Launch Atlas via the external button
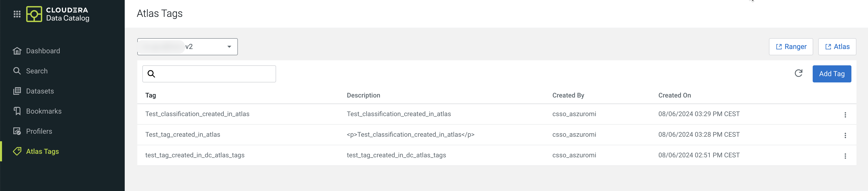The height and width of the screenshot is (191, 868). (837, 47)
